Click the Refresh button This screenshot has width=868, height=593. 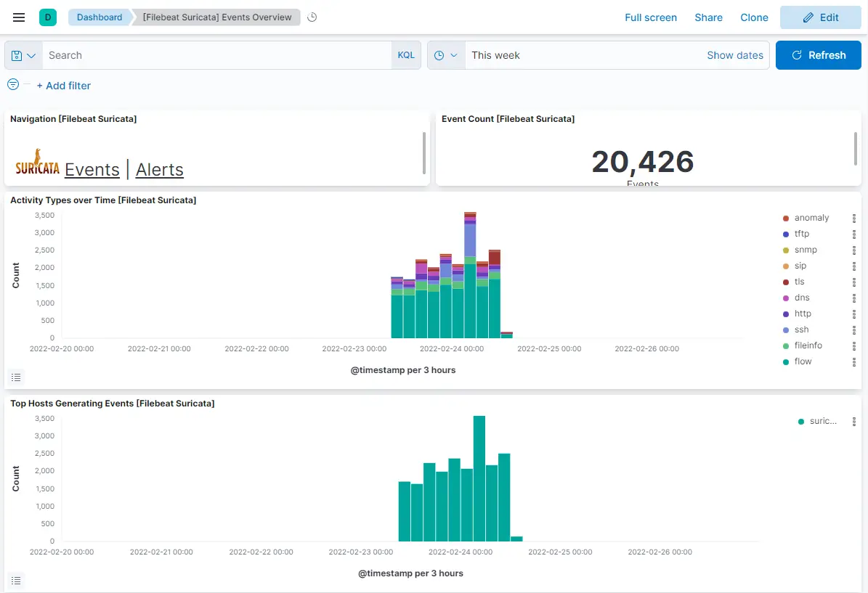click(819, 55)
